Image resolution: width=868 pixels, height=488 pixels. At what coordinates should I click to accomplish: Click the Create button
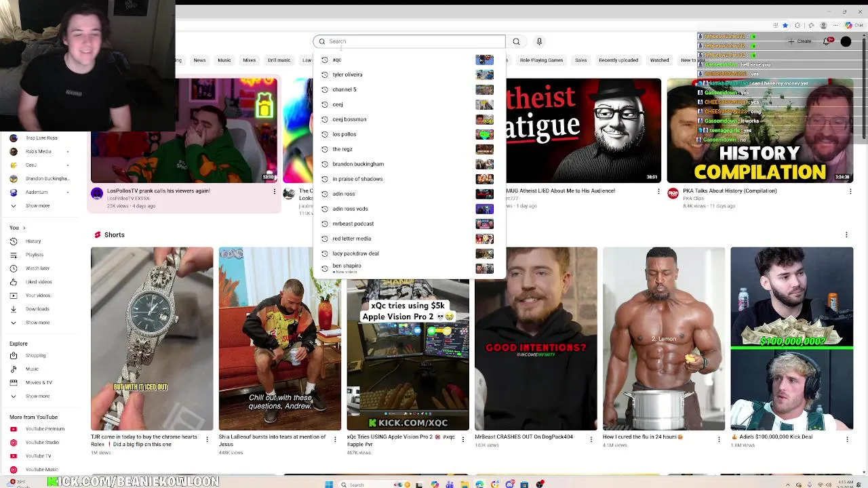(x=800, y=41)
